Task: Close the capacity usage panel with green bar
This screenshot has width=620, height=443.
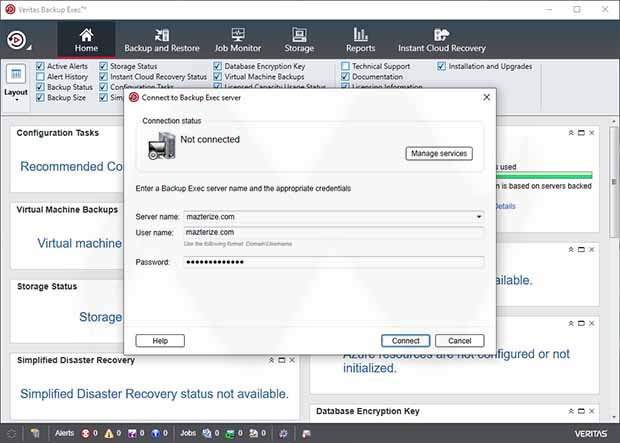Action: (592, 133)
